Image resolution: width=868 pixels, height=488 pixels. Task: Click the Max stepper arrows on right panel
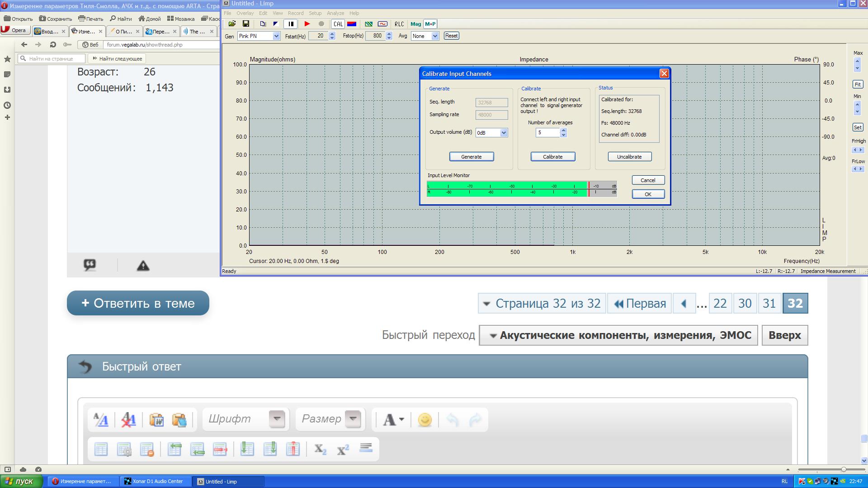[857, 65]
